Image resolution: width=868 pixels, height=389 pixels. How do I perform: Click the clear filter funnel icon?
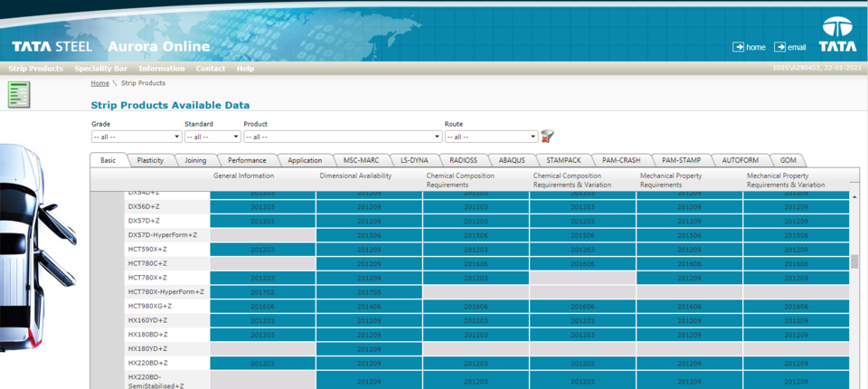tap(547, 137)
